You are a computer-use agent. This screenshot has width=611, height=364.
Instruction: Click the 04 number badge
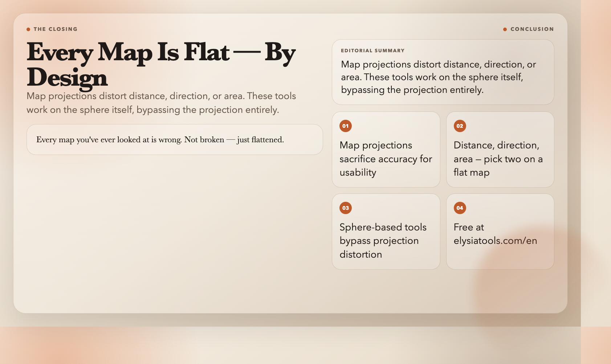[460, 208]
